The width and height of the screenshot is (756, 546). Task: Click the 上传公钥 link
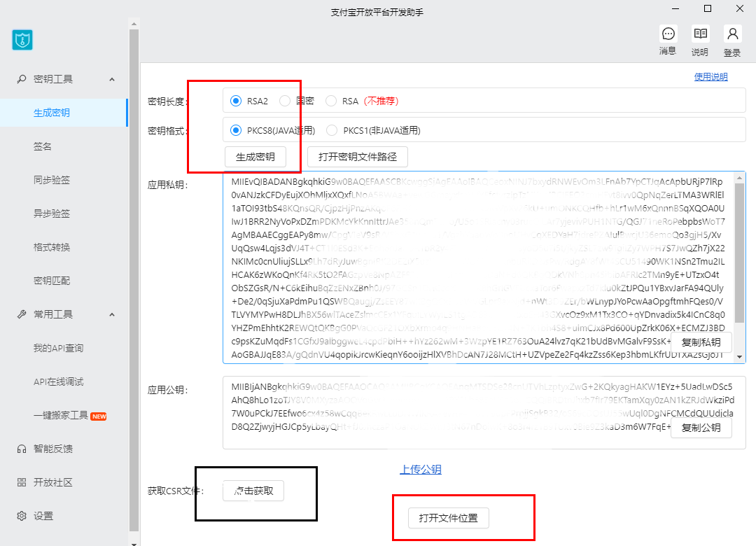pos(421,469)
